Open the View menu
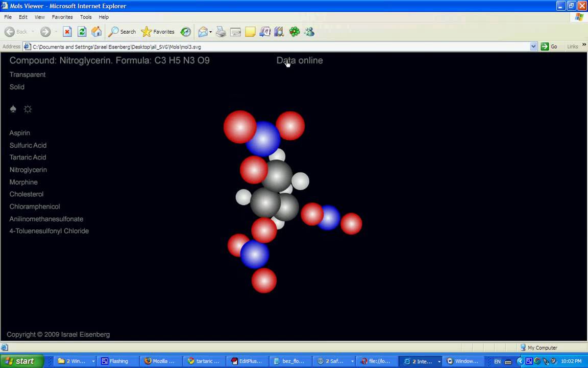This screenshot has width=588, height=368. pyautogui.click(x=39, y=17)
